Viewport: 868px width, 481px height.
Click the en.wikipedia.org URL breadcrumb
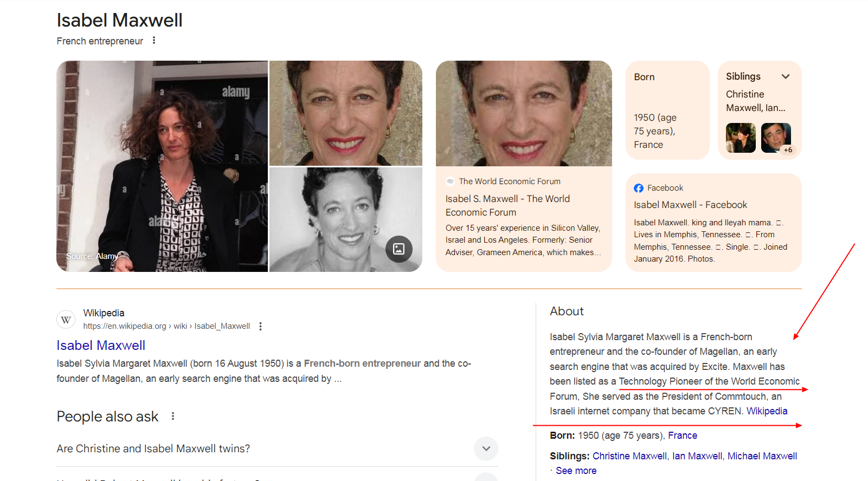point(166,326)
